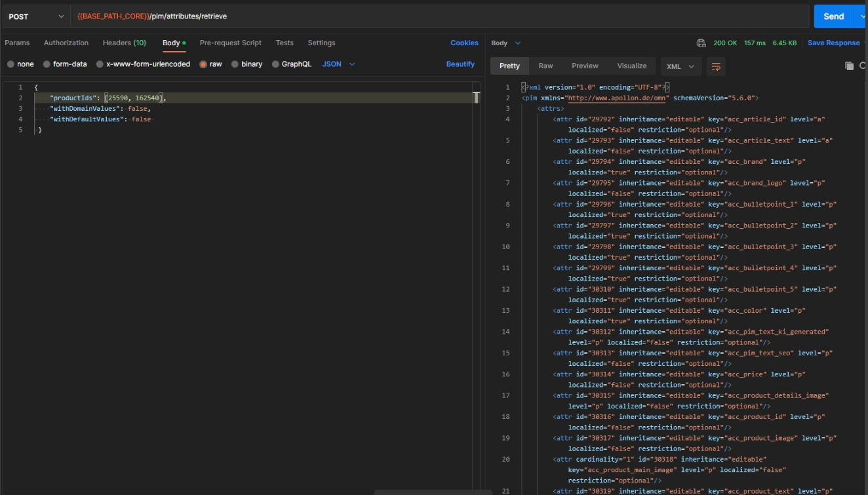Open the JSON format dropdown

tap(338, 64)
